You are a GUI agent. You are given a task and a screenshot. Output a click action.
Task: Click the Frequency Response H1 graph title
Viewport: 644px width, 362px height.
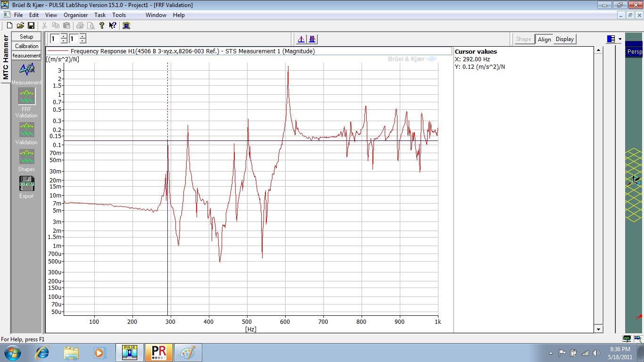tap(193, 51)
